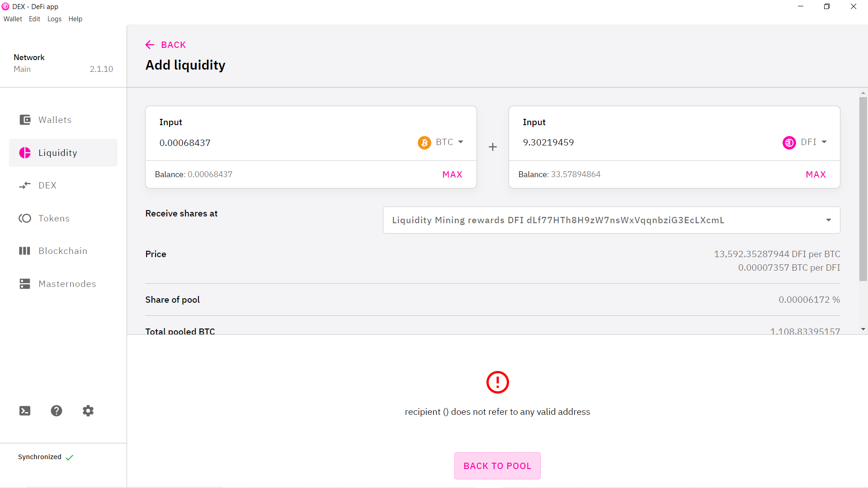Go to Blockchain tab label
The height and width of the screenshot is (488, 868).
pos(63,251)
